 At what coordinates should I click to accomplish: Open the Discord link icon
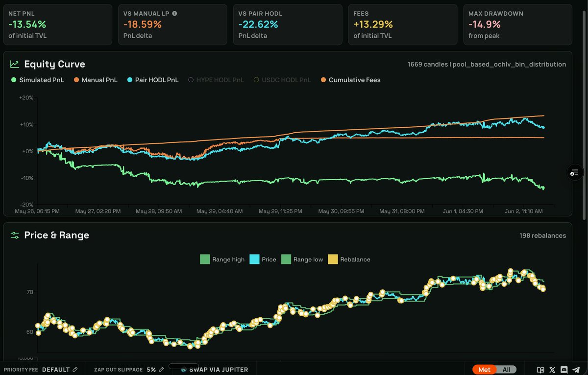pos(564,370)
